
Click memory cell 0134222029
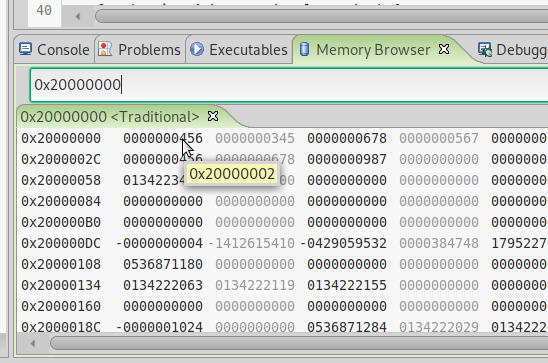(439, 327)
